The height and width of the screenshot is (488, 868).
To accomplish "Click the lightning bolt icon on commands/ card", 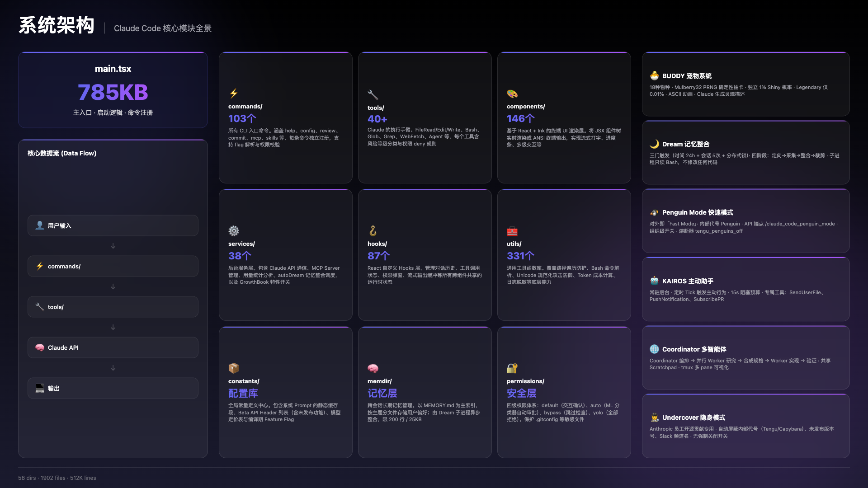I will click(233, 94).
